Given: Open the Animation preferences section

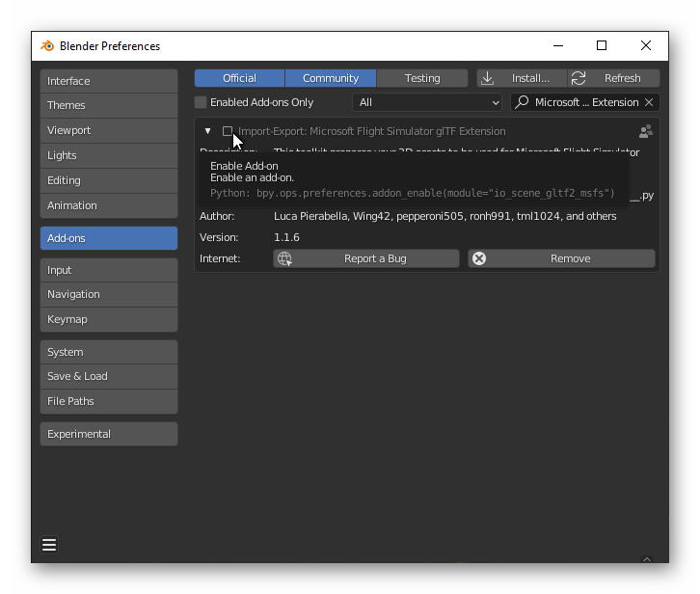Looking at the screenshot, I should (109, 205).
